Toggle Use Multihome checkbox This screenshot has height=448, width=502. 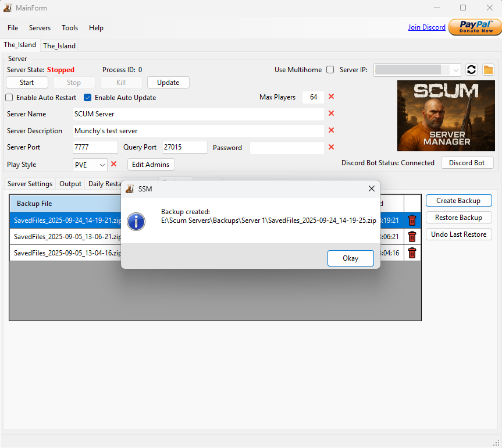pyautogui.click(x=330, y=70)
